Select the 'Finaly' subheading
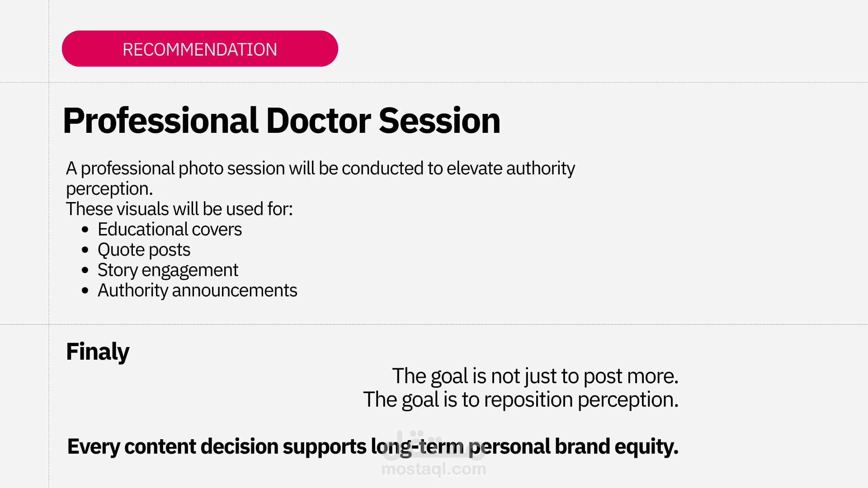 (x=98, y=352)
